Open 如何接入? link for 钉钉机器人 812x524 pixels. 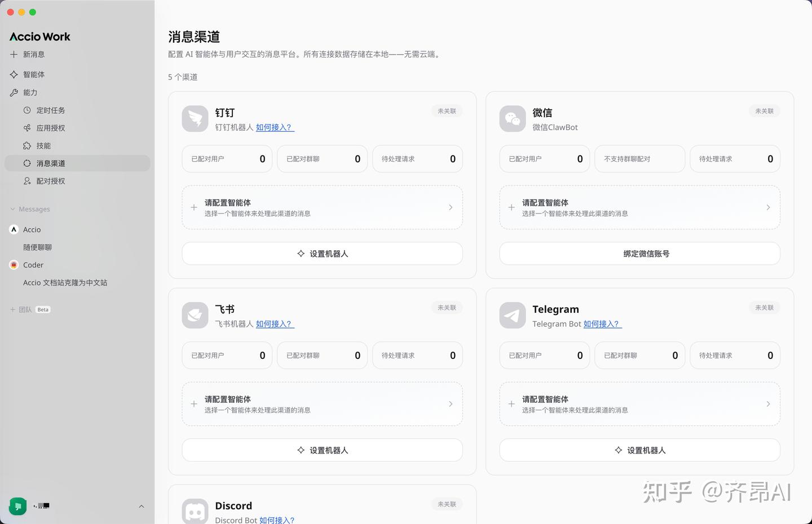coord(275,127)
